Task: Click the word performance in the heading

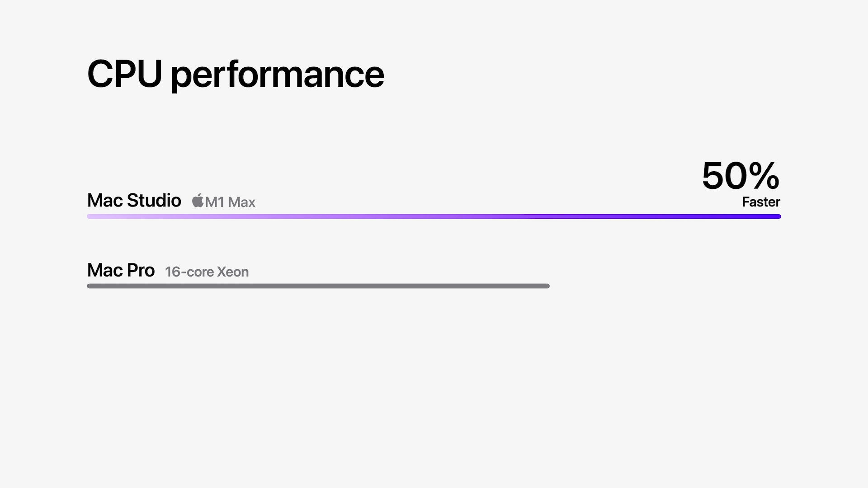Action: point(277,75)
